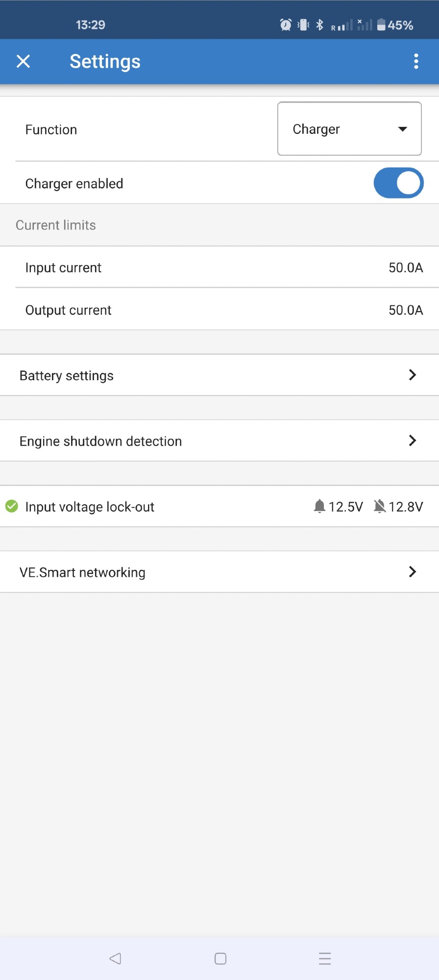Screen dimensions: 439x980
Task: Tap the recent apps navigation icon
Action: [325, 958]
